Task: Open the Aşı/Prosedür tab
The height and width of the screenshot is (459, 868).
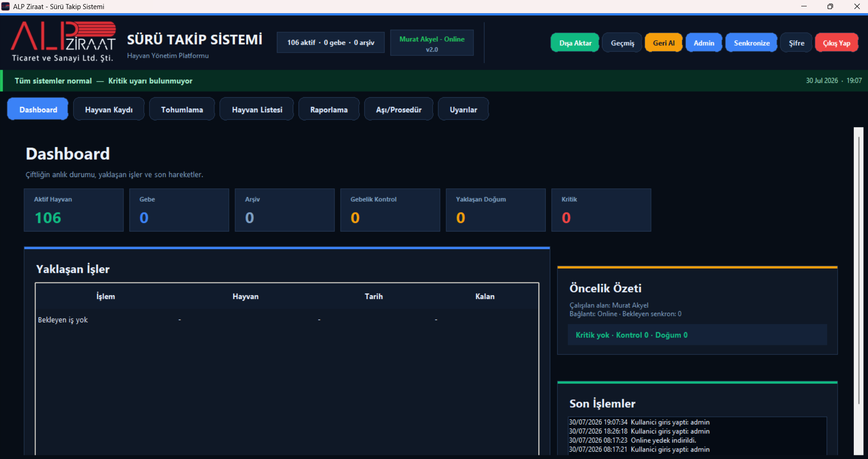Action: pos(399,109)
